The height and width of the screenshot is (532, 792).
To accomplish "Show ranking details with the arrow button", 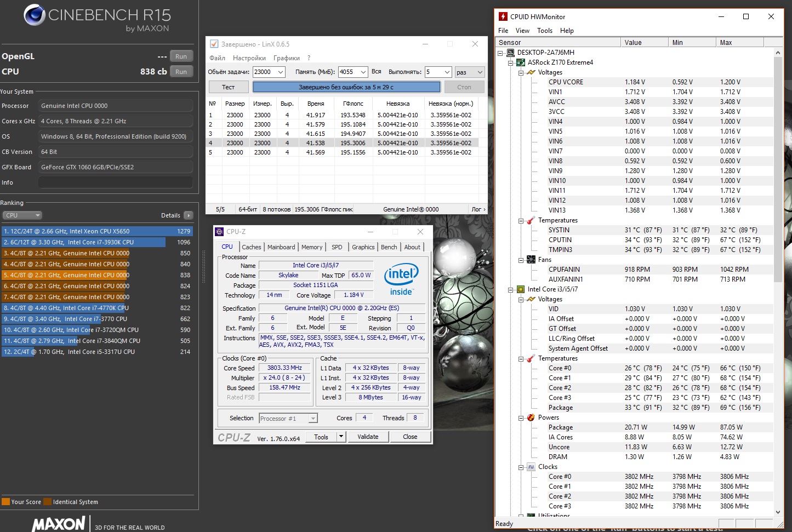I will click(189, 215).
